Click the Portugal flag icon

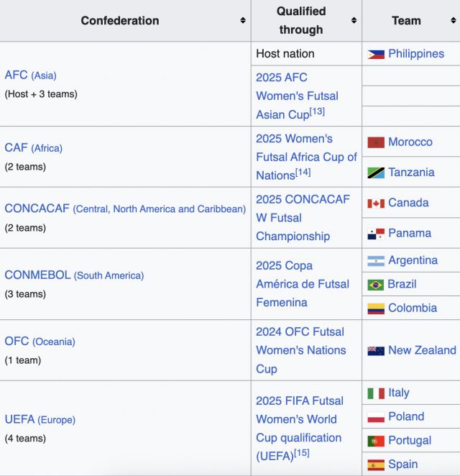[x=376, y=441]
